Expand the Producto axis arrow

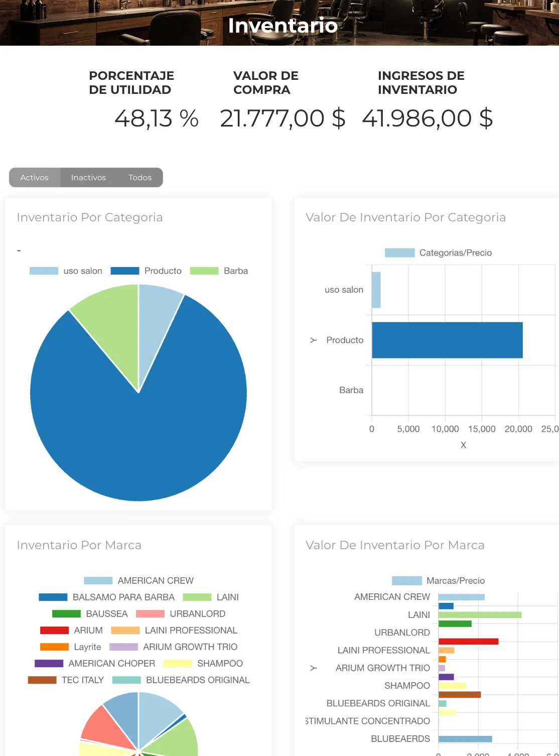tap(313, 340)
